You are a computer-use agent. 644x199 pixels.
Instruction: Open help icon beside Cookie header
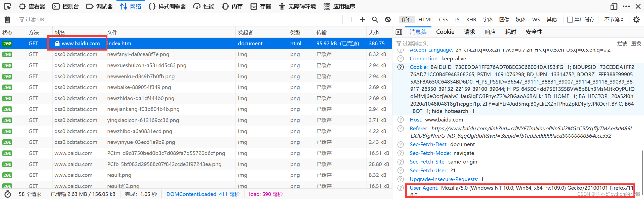click(x=400, y=67)
